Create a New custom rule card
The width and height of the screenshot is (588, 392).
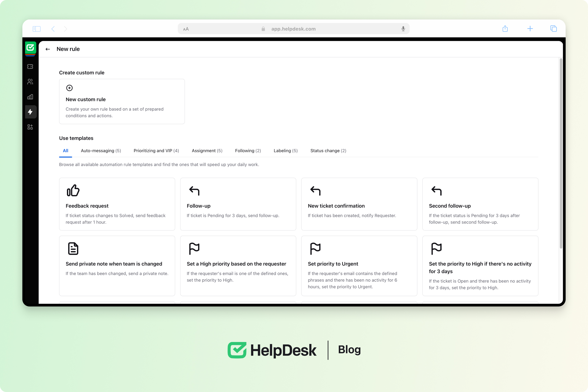(122, 102)
